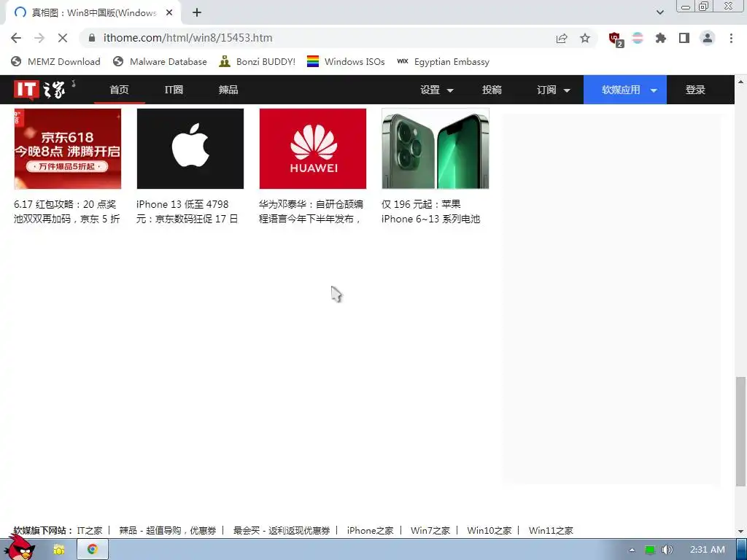
Task: Expand the 订阅 dropdown
Action: coord(553,90)
